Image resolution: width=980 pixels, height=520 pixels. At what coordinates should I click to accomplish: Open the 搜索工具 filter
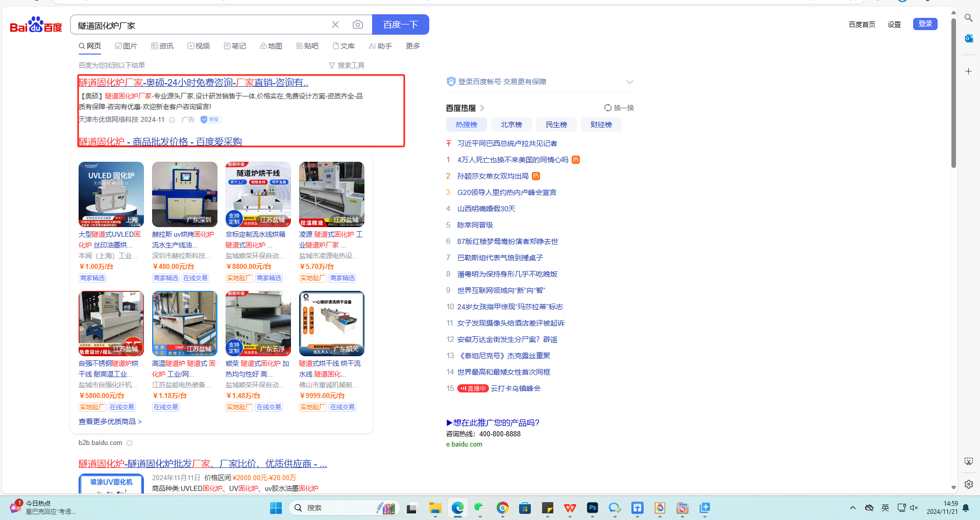click(x=347, y=65)
